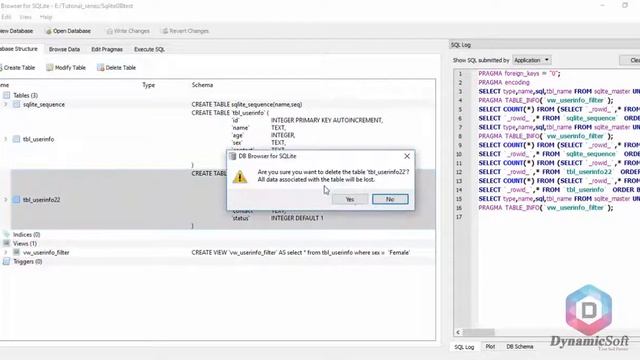The height and width of the screenshot is (360, 640).
Task: Click the 'INTEGER DEFAULT 1' schema text
Action: coord(297,218)
